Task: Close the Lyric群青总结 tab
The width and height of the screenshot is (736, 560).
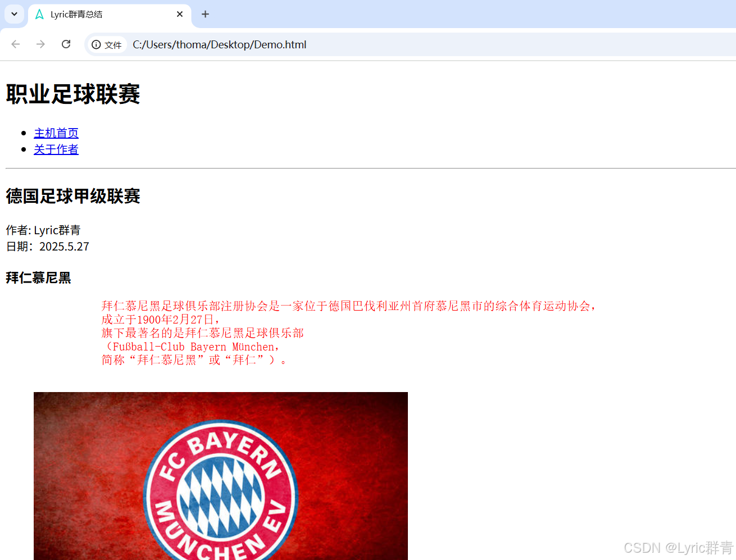Action: tap(180, 14)
